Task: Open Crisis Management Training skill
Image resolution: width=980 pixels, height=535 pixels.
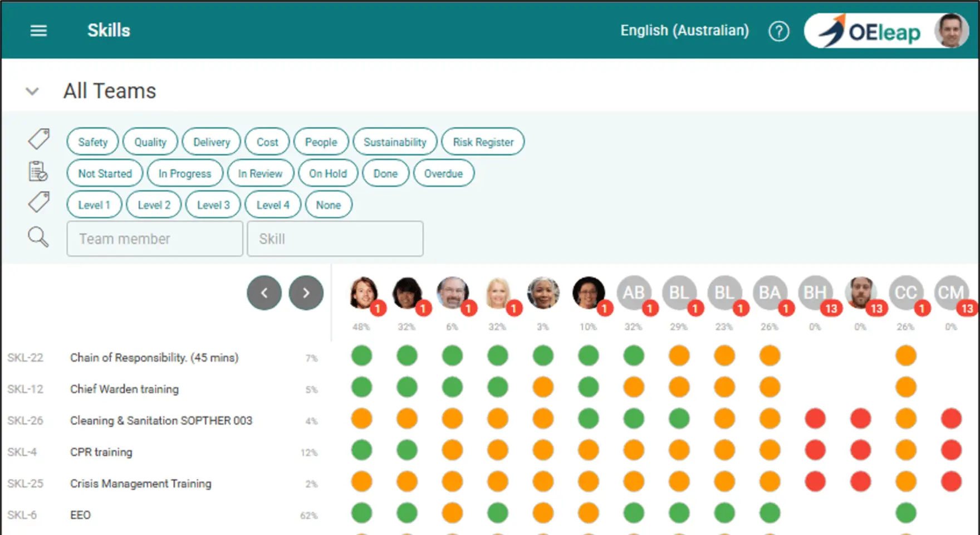Action: point(141,484)
